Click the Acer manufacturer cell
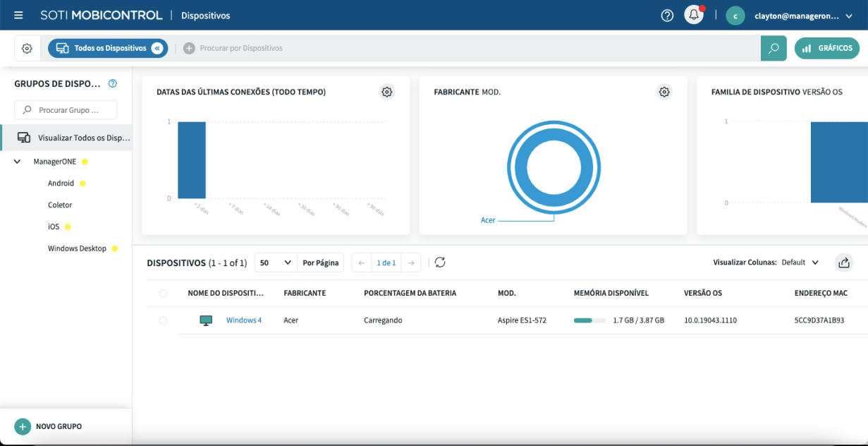 click(x=291, y=320)
